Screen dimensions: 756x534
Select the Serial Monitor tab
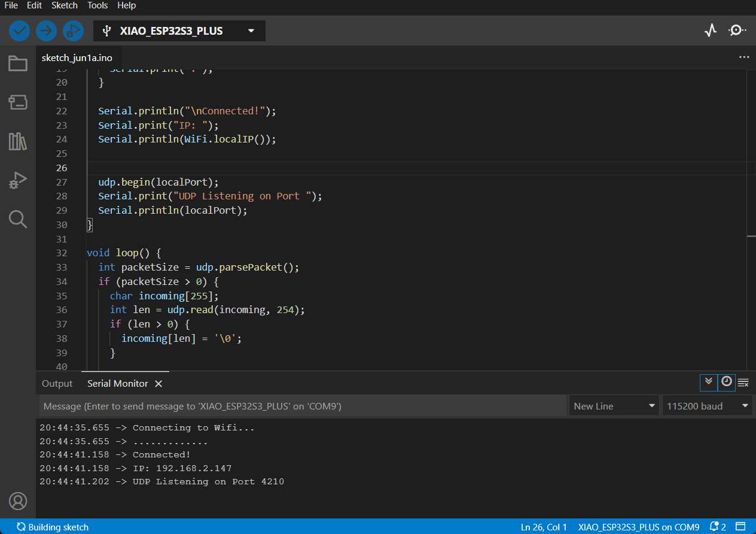[x=118, y=384]
